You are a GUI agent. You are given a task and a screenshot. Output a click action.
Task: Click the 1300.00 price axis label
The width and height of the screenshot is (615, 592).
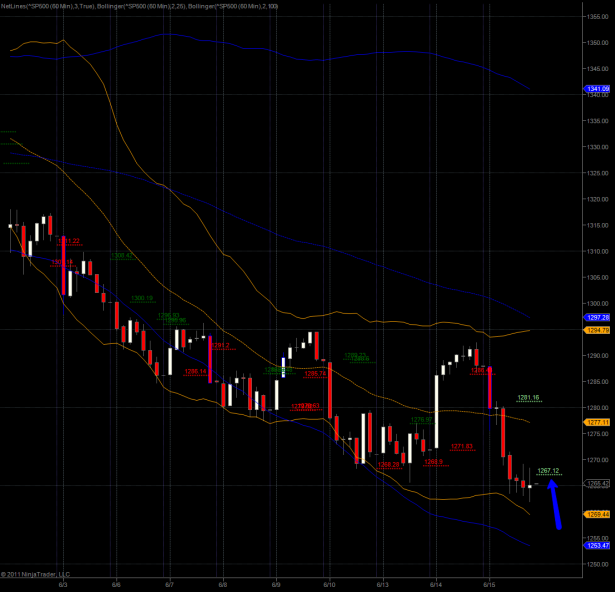(x=597, y=303)
